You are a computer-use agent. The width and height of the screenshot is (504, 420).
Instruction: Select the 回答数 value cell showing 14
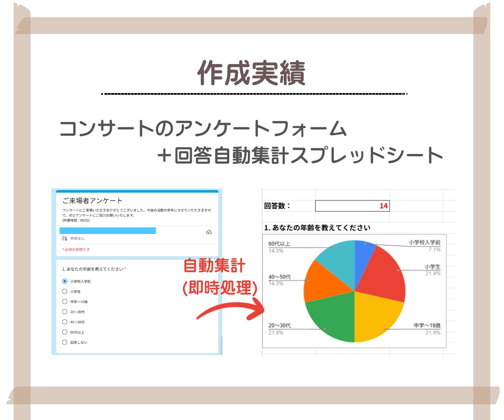[352, 206]
